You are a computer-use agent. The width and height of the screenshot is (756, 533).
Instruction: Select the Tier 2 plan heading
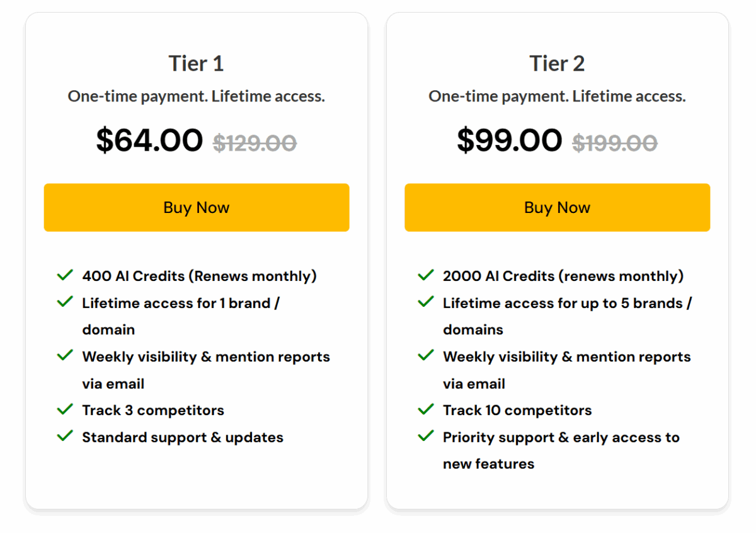tap(557, 64)
